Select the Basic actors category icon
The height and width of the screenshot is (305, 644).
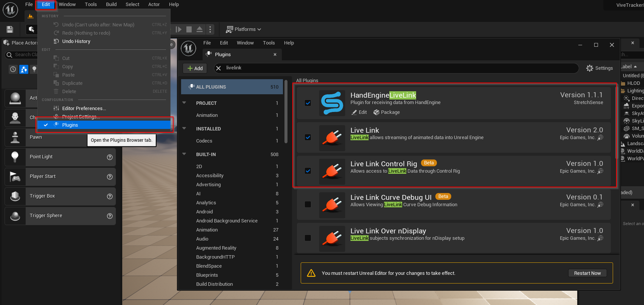pos(24,69)
